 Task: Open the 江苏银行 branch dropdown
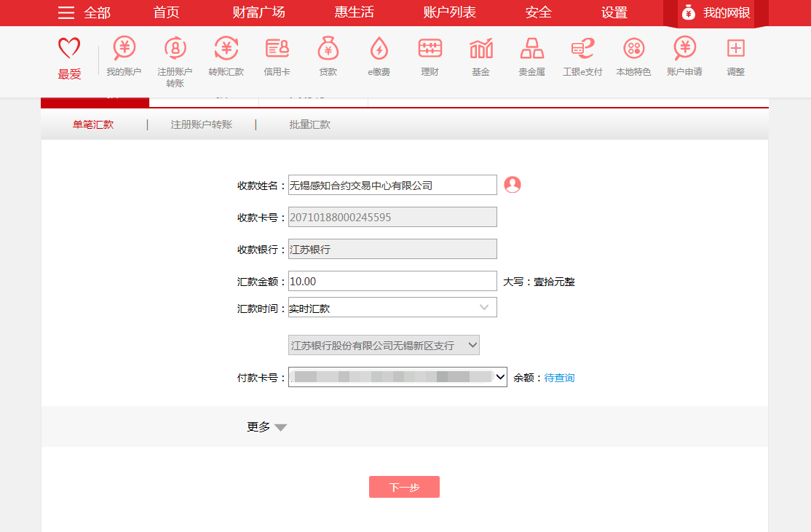pos(384,345)
